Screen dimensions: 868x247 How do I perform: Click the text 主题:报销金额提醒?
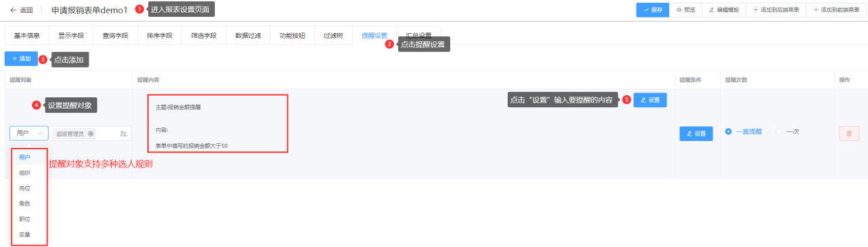tap(178, 107)
